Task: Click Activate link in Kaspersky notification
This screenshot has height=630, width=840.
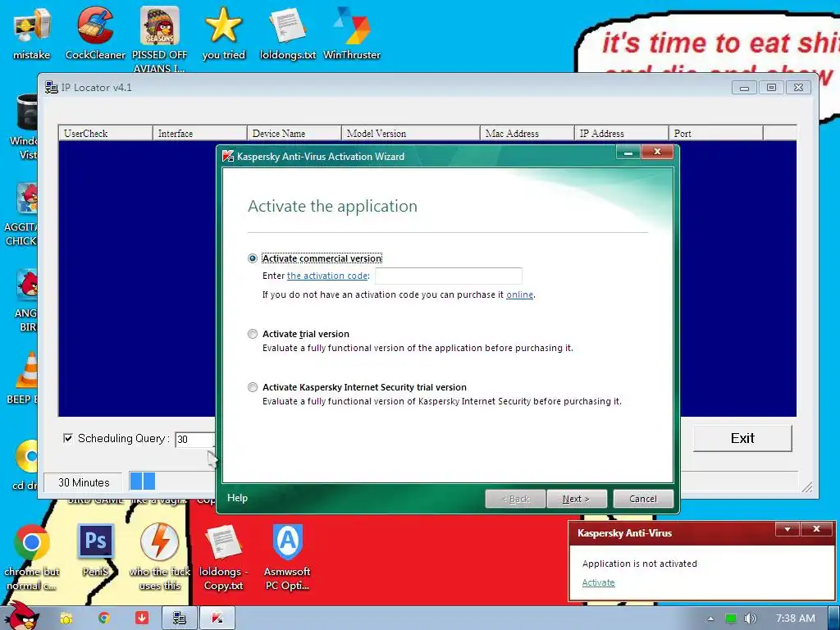Action: pyautogui.click(x=598, y=582)
